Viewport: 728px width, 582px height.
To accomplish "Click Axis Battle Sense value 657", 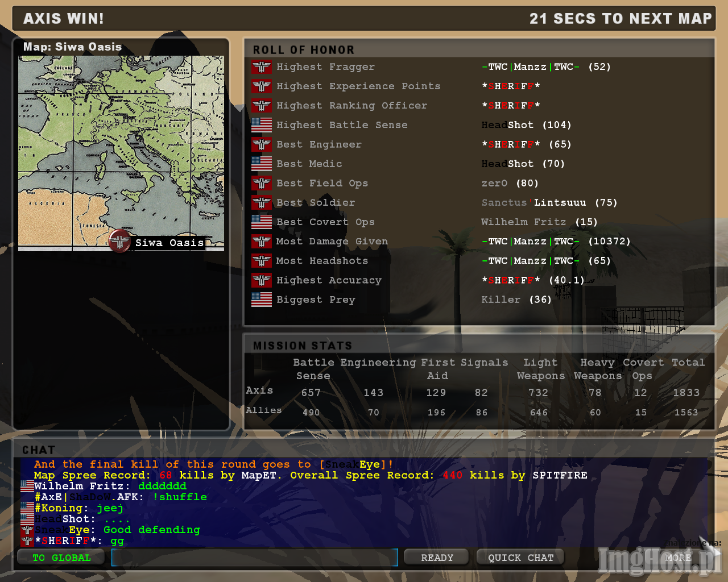I will click(311, 393).
